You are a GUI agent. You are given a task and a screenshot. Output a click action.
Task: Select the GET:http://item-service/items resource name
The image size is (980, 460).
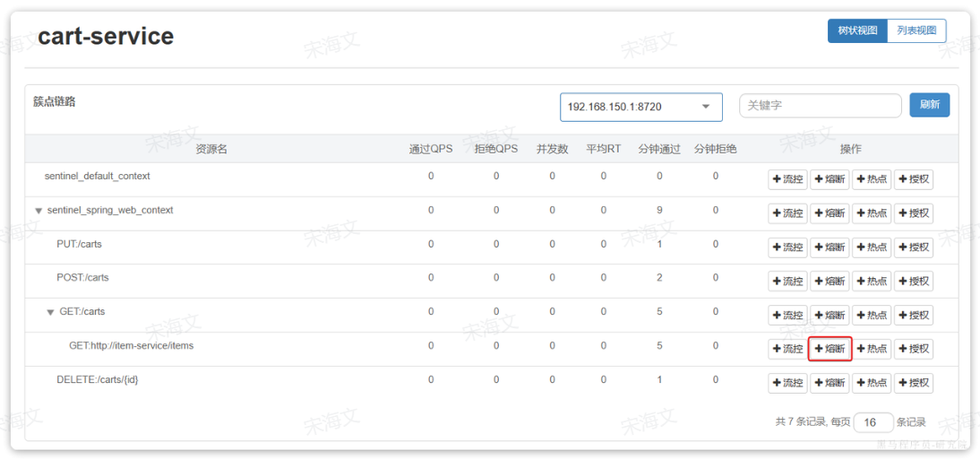point(132,345)
